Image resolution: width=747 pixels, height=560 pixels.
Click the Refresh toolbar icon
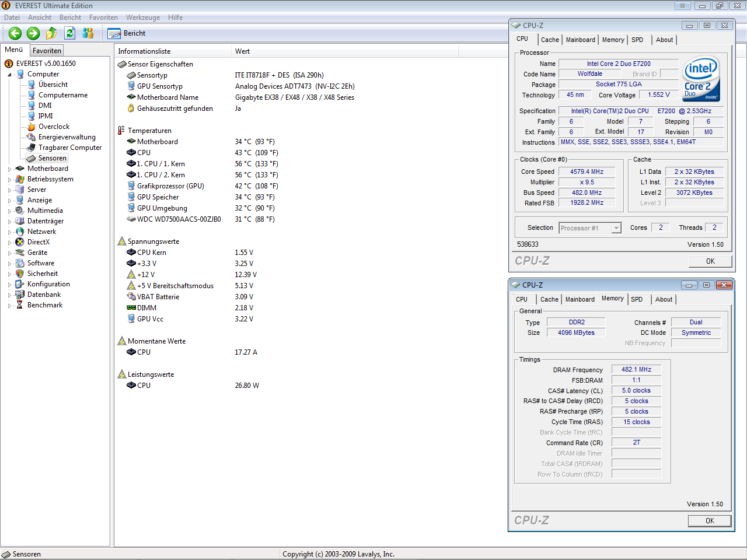69,33
